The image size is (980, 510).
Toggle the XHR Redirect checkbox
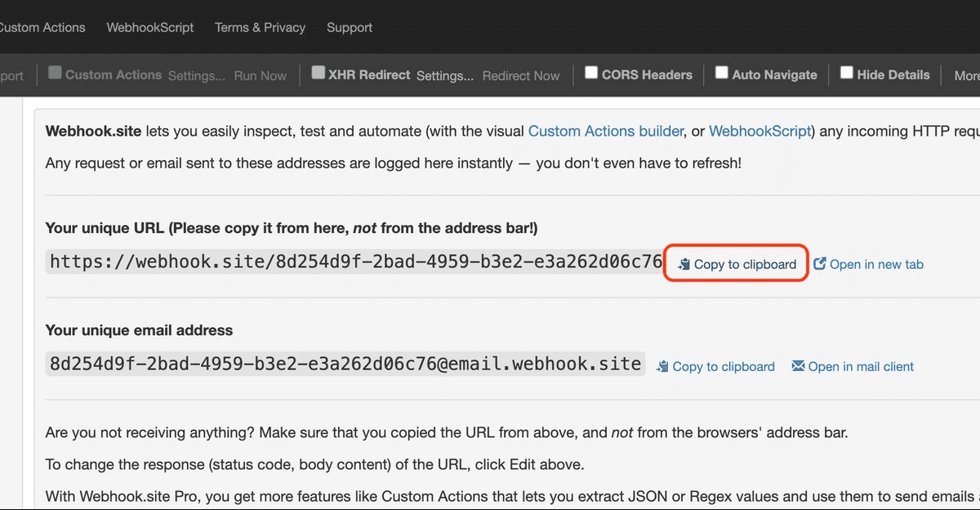click(318, 73)
